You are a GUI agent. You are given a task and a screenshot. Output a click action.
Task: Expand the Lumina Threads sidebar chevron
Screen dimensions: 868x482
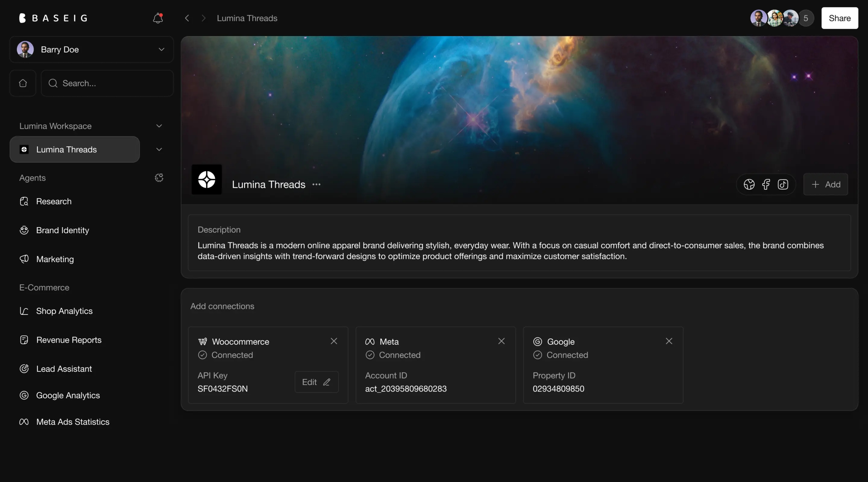(159, 149)
